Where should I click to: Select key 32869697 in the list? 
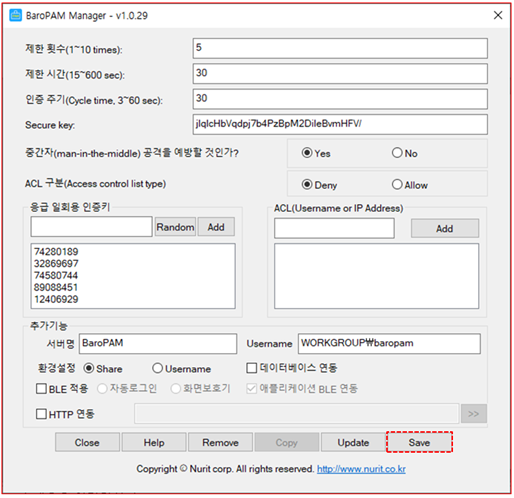pos(56,264)
